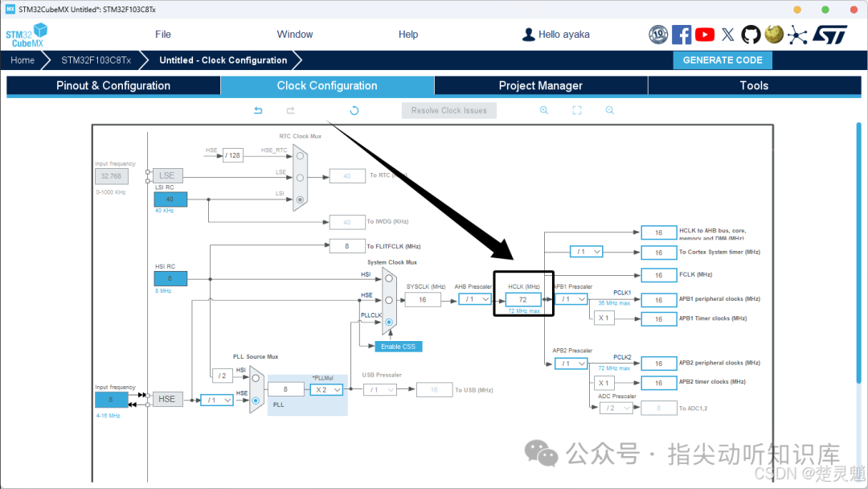The height and width of the screenshot is (489, 868).
Task: Open the APB2 Prescaler dropdown
Action: [571, 364]
